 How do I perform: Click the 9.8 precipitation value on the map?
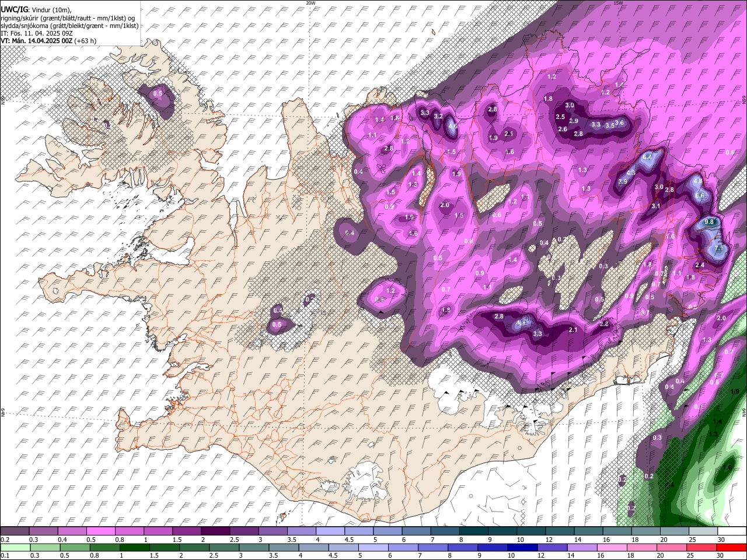point(710,222)
